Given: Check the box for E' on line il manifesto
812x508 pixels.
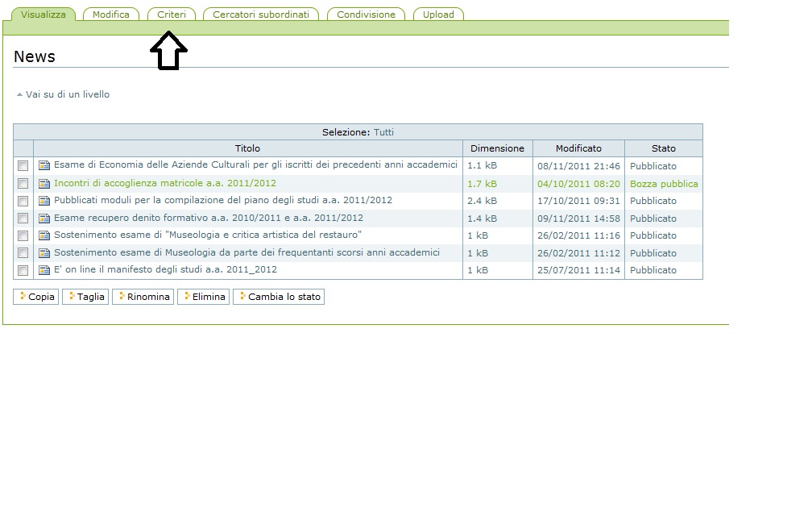Looking at the screenshot, I should click(23, 270).
